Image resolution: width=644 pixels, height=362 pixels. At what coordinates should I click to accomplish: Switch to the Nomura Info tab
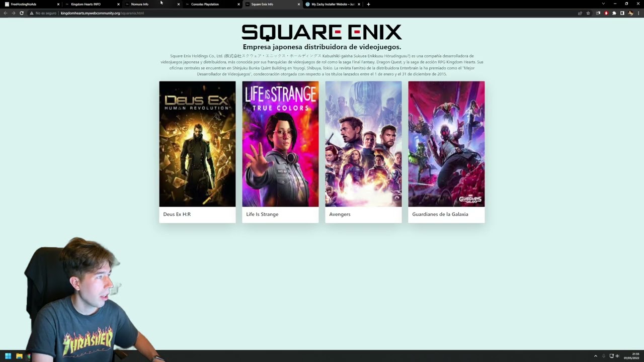pos(152,4)
